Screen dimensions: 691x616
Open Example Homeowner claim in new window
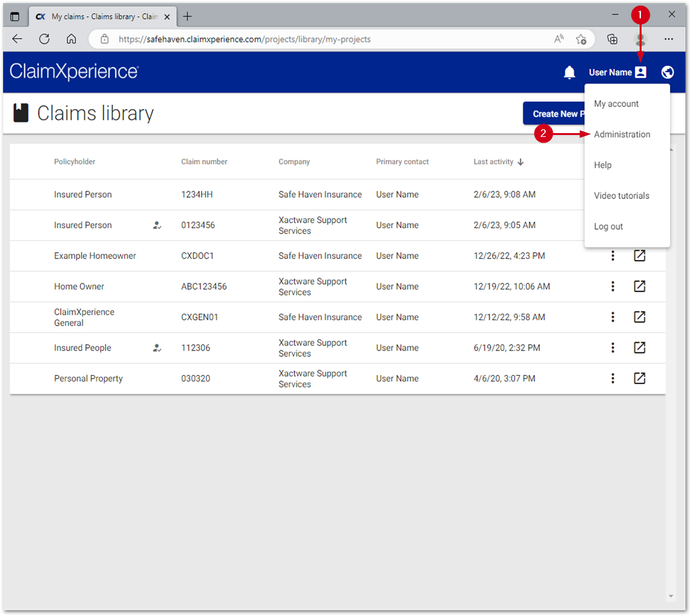[639, 255]
